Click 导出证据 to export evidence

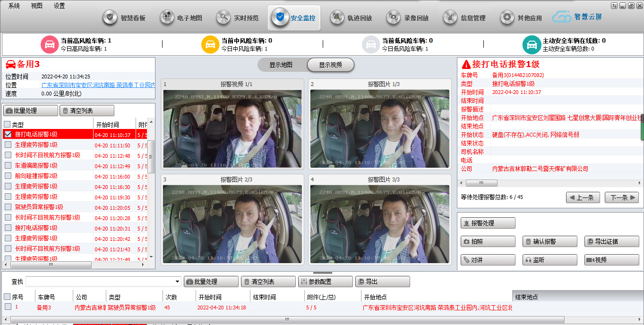(612, 241)
